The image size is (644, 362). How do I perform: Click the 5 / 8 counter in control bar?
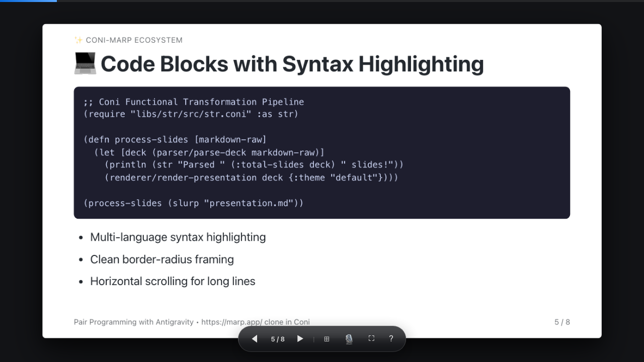(278, 339)
